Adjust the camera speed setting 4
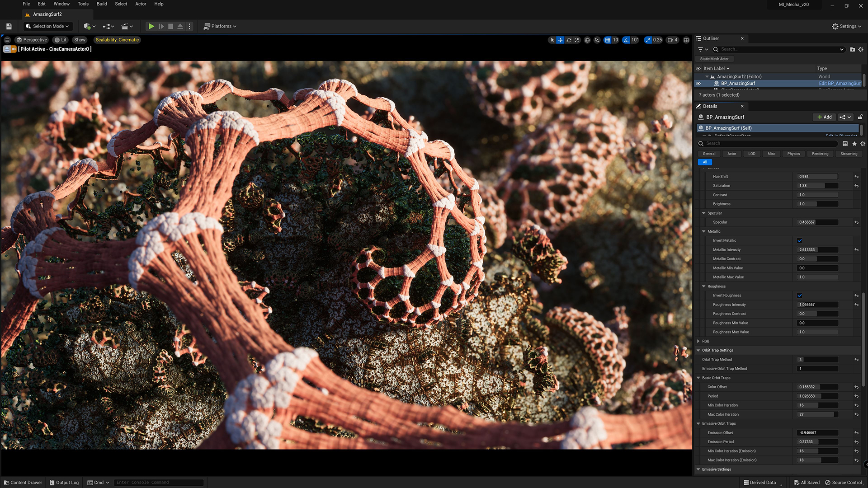 (x=673, y=40)
